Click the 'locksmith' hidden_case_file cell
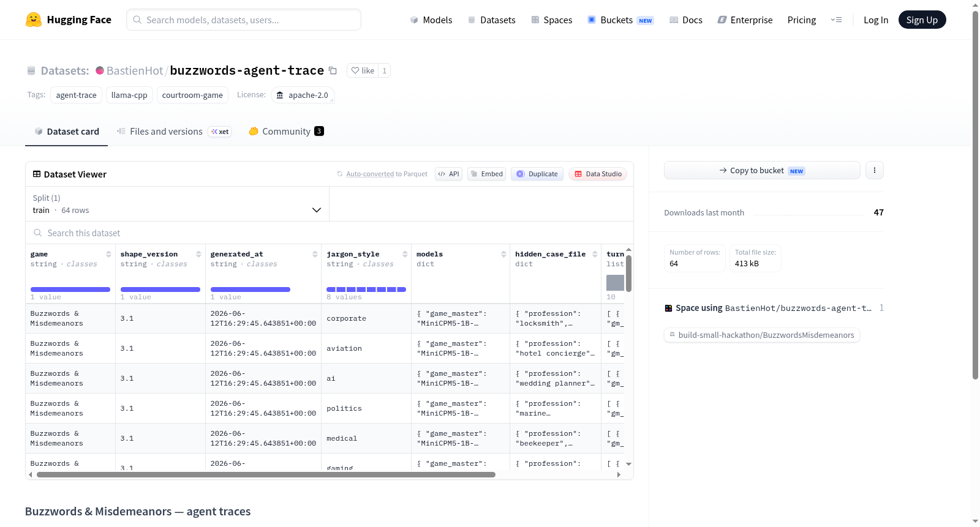 pyautogui.click(x=555, y=318)
